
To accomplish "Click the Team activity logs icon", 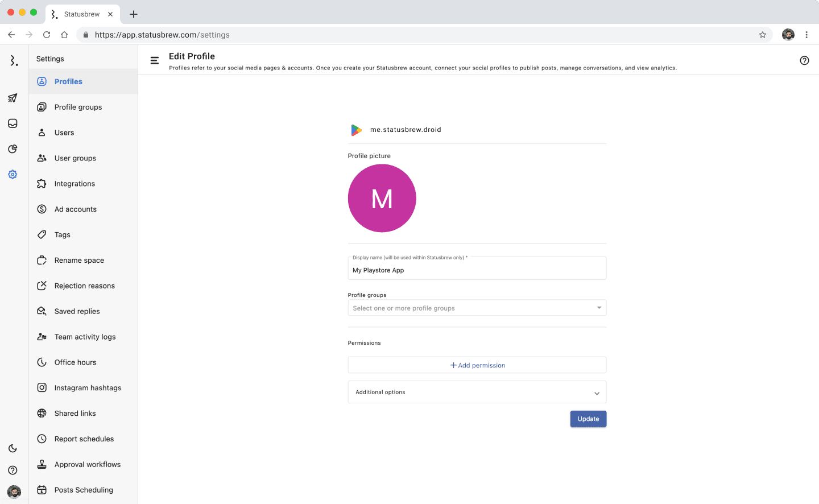I will click(x=42, y=337).
